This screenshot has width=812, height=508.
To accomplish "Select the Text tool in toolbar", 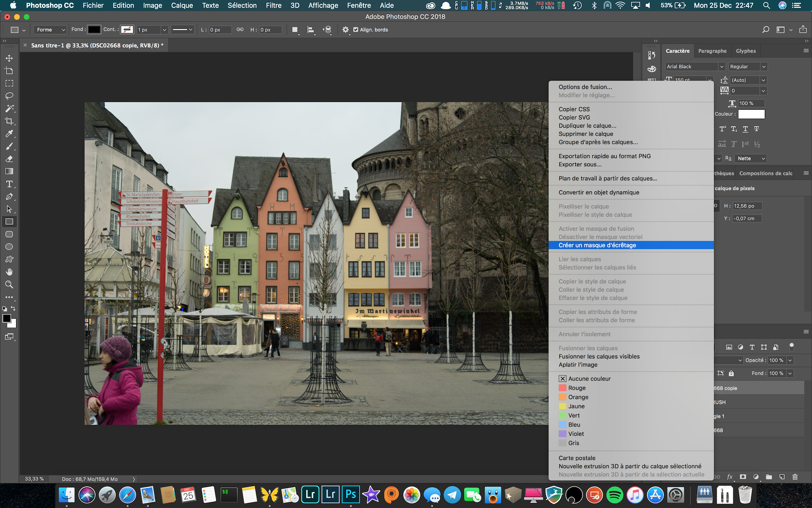I will click(9, 186).
